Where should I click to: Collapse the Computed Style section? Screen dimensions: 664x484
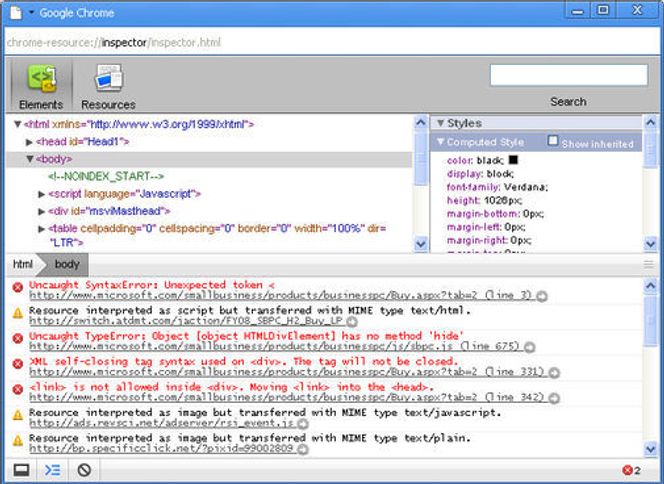[x=440, y=141]
